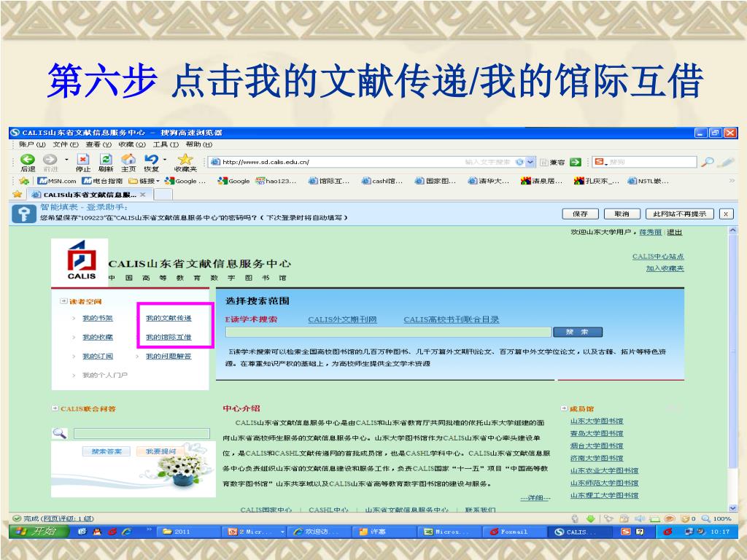This screenshot has height=560, width=747.
Task: Expand the 链接 bookmarks folder
Action: [x=144, y=181]
